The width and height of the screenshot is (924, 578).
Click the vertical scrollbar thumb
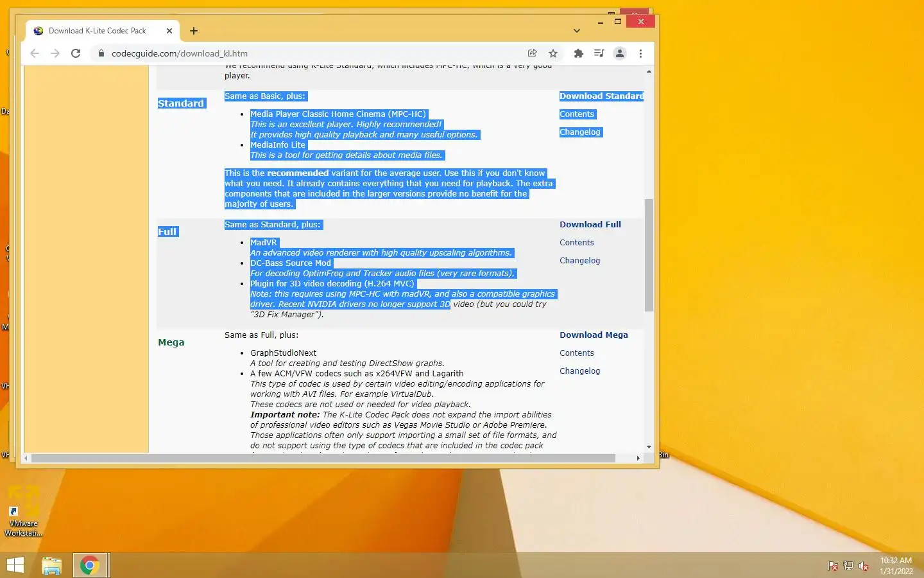(x=649, y=255)
